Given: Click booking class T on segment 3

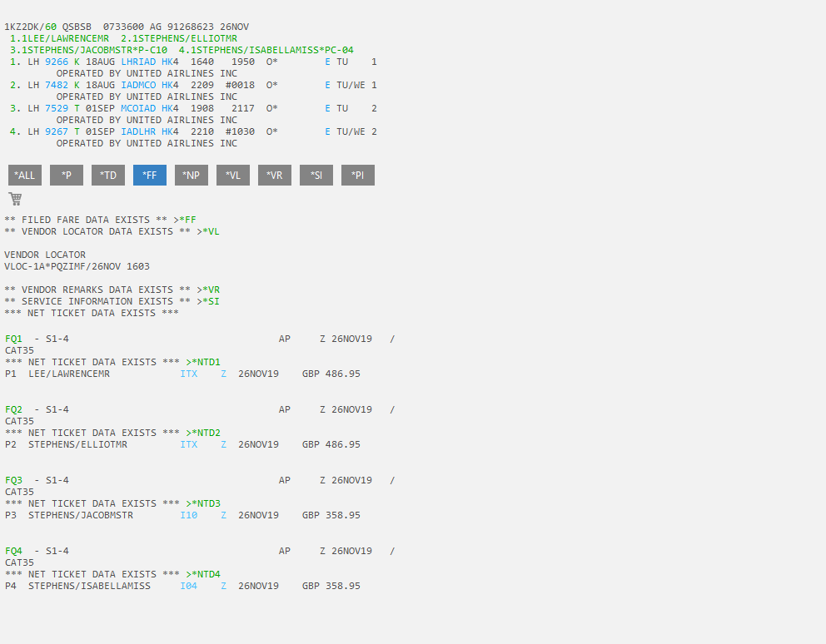Looking at the screenshot, I should (77, 108).
